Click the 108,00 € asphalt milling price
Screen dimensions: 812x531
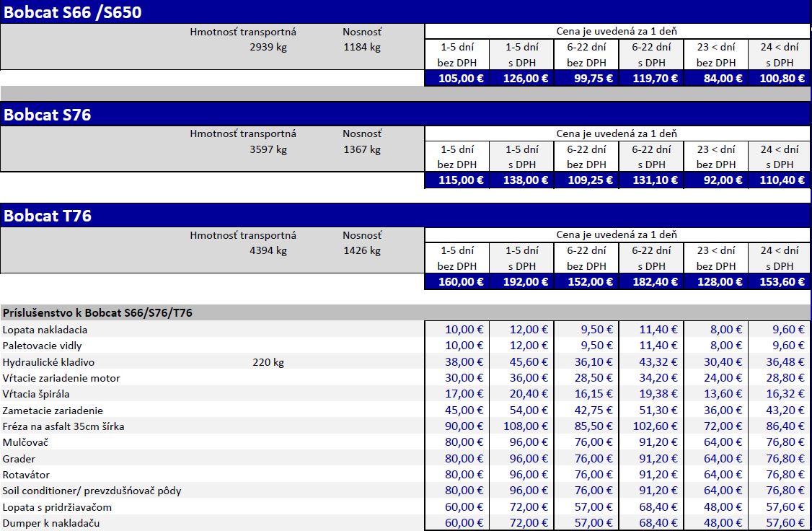524,426
